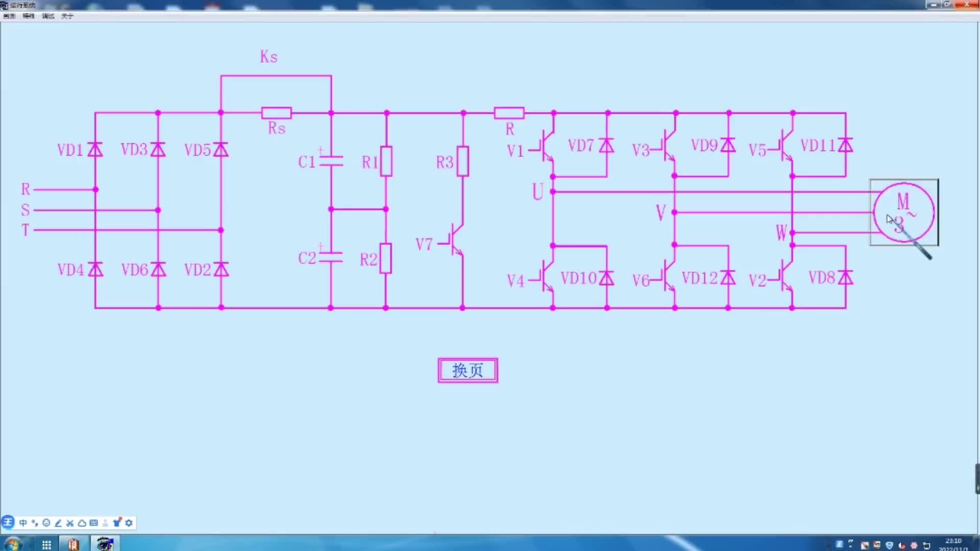Viewport: 980px width, 551px height.
Task: Click the handwriting pen icon on IME bar
Action: pyautogui.click(x=58, y=523)
